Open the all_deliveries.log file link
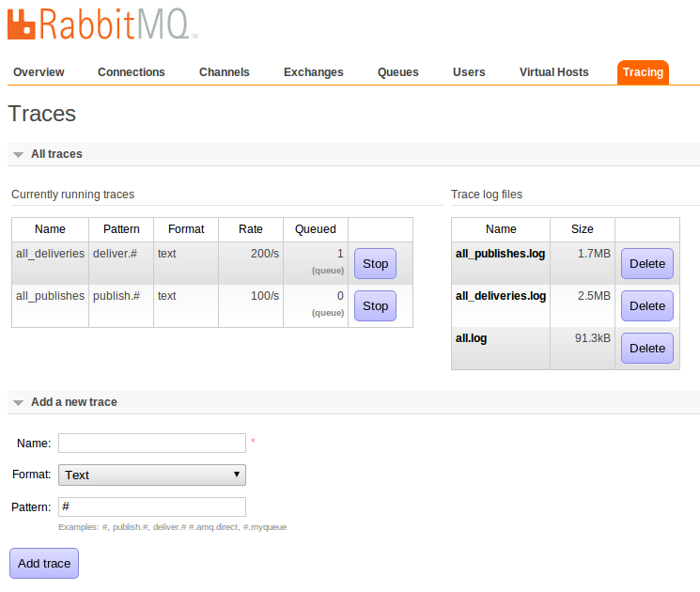The height and width of the screenshot is (592, 700). tap(501, 296)
